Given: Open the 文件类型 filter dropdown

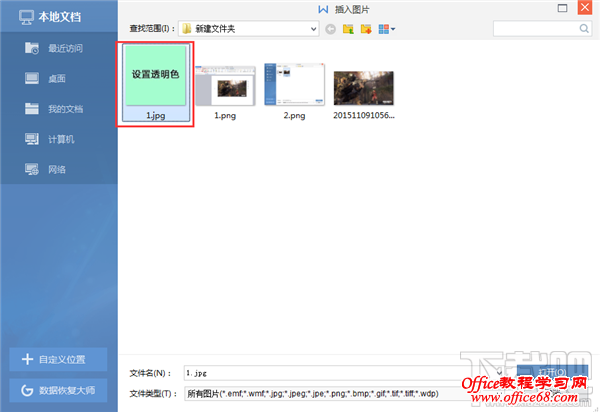Looking at the screenshot, I should click(x=344, y=393).
